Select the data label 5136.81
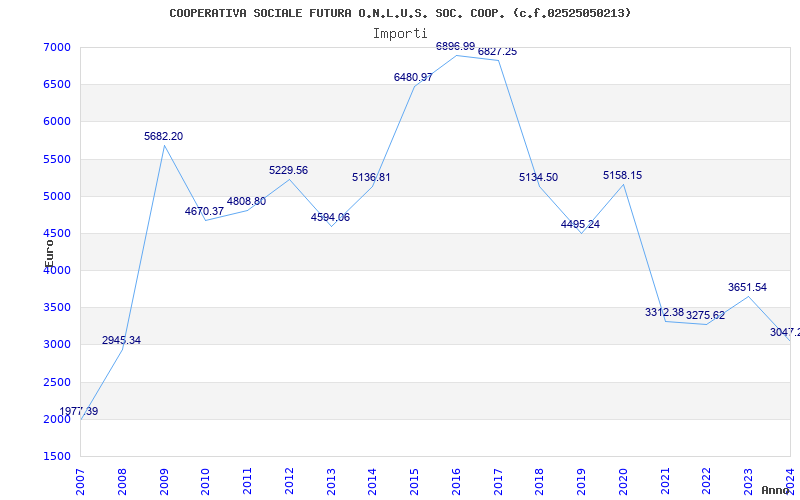This screenshot has width=800, height=500. [371, 177]
